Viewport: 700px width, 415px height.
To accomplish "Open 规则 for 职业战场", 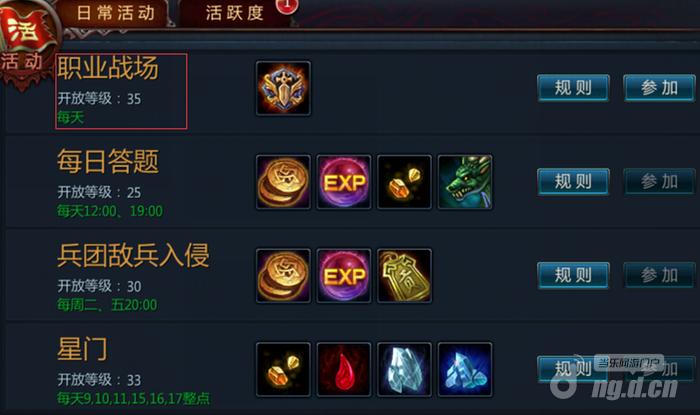I will [573, 88].
